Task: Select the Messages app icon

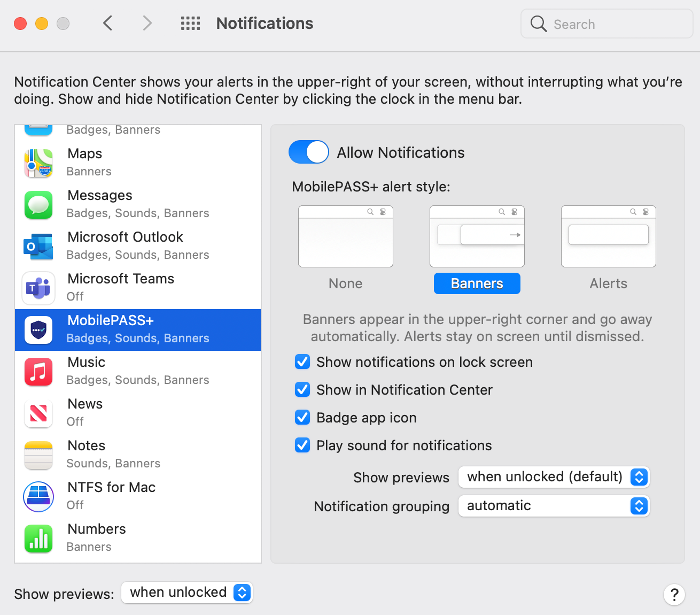Action: [x=38, y=205]
